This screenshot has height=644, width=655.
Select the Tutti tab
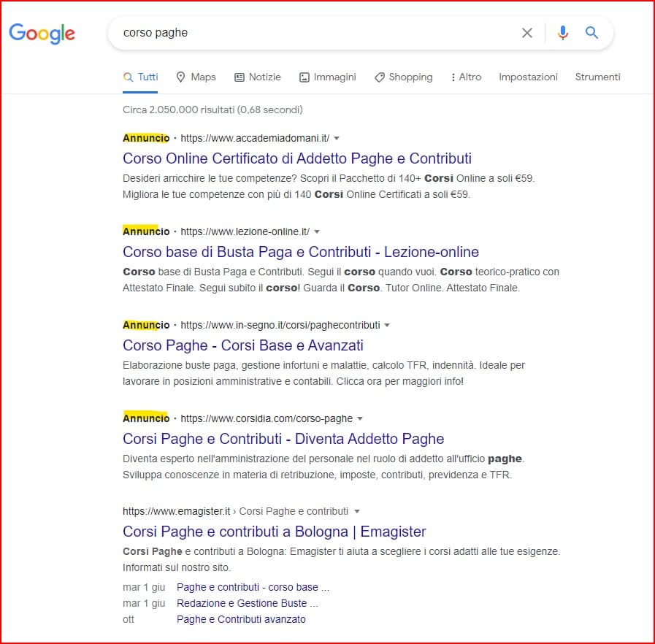click(140, 77)
